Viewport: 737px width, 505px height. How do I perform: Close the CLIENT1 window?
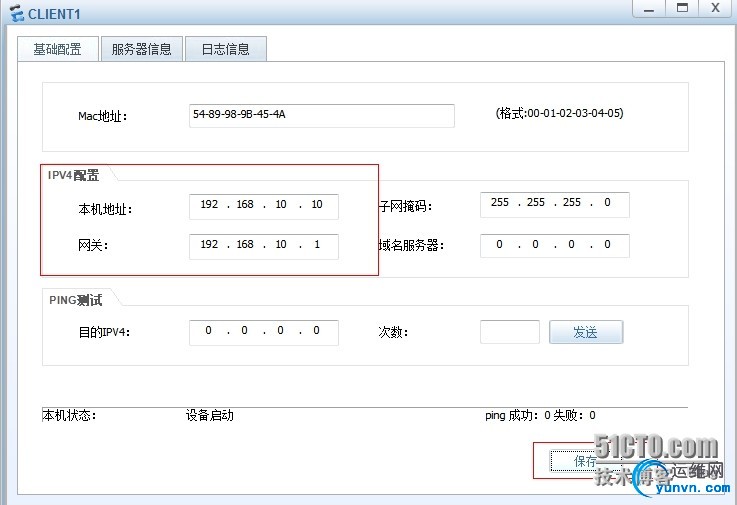pyautogui.click(x=715, y=9)
